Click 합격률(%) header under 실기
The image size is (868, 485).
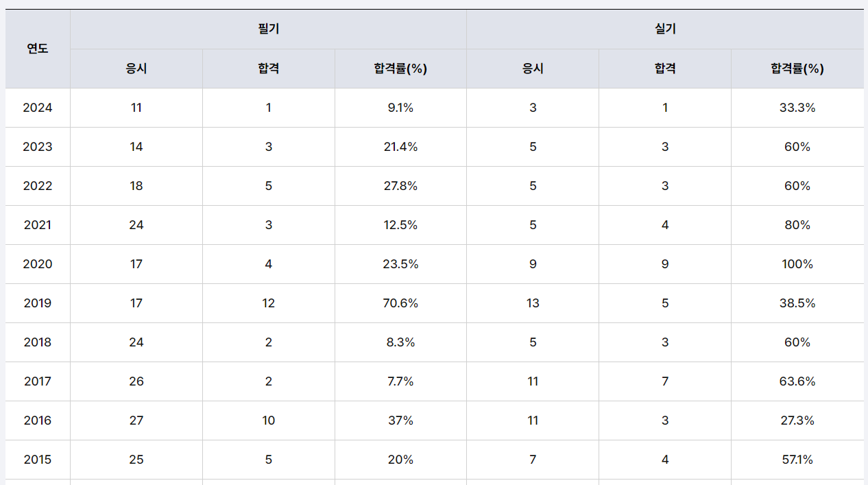[797, 69]
